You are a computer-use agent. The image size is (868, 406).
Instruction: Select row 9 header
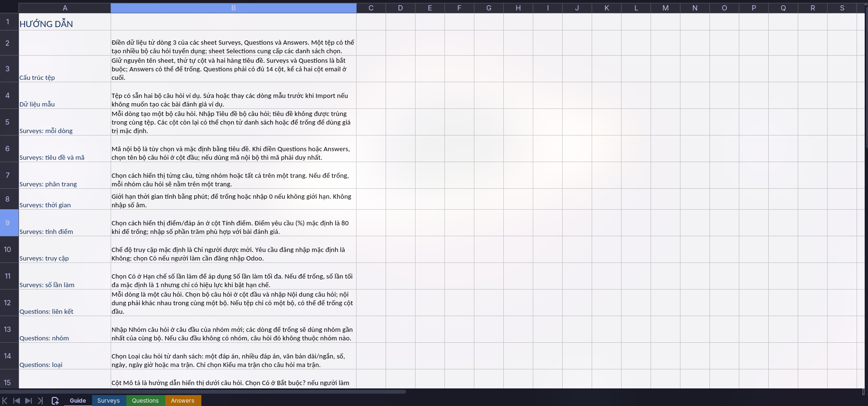tap(8, 223)
